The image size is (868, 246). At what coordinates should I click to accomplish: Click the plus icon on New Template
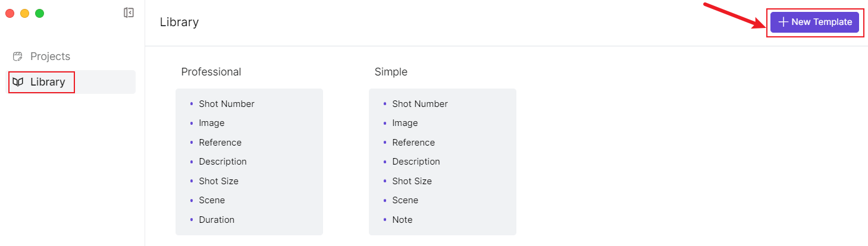pyautogui.click(x=783, y=22)
